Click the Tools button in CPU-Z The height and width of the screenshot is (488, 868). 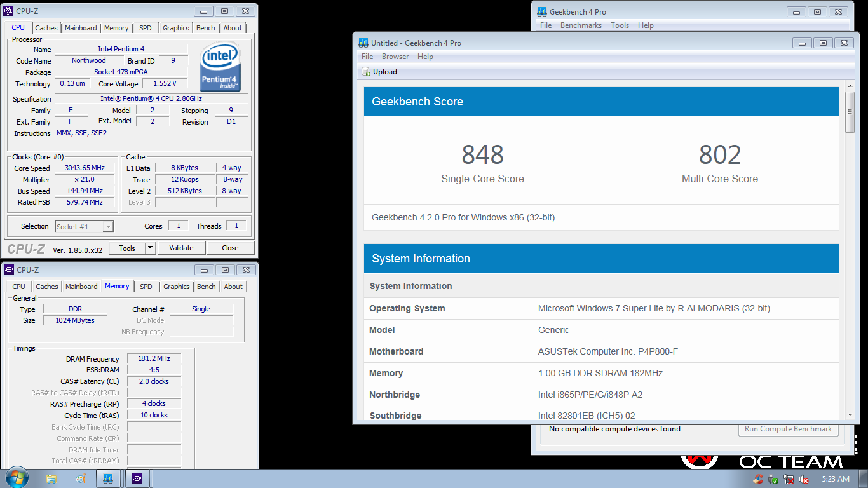(x=127, y=248)
